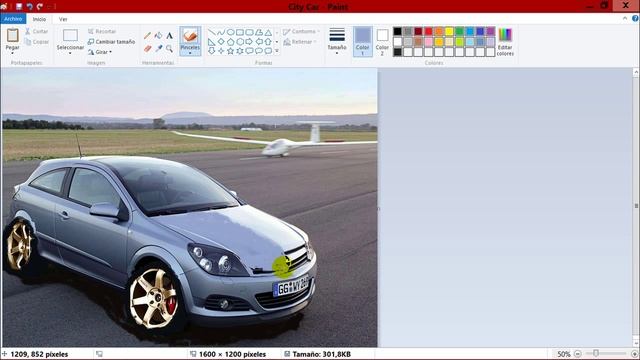Choose the Line shape
640x360 pixels.
[x=211, y=32]
